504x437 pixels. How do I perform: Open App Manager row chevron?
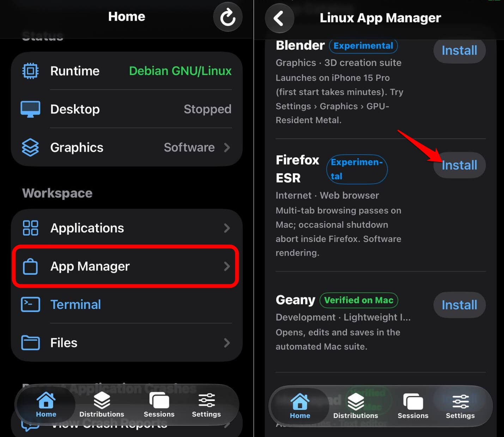[227, 266]
